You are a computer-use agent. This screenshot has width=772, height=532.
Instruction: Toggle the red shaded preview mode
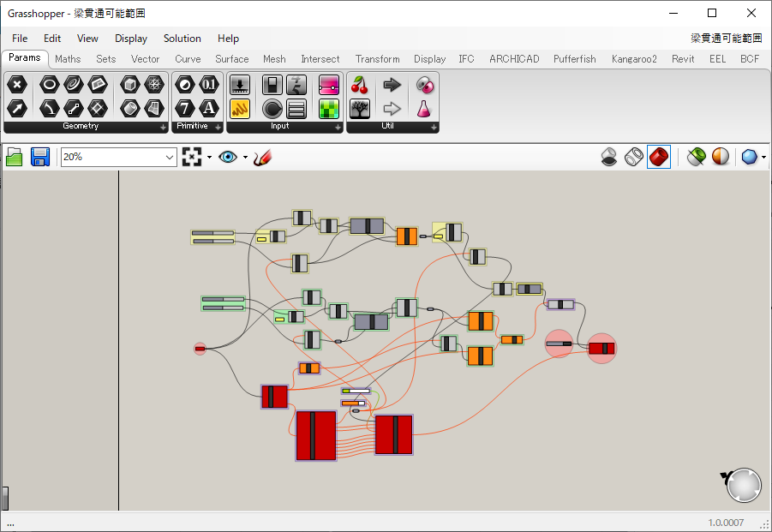659,158
